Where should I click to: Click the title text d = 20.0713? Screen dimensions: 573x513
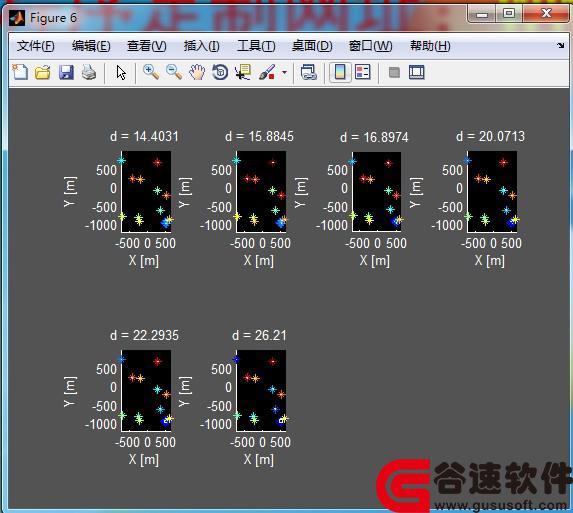490,137
